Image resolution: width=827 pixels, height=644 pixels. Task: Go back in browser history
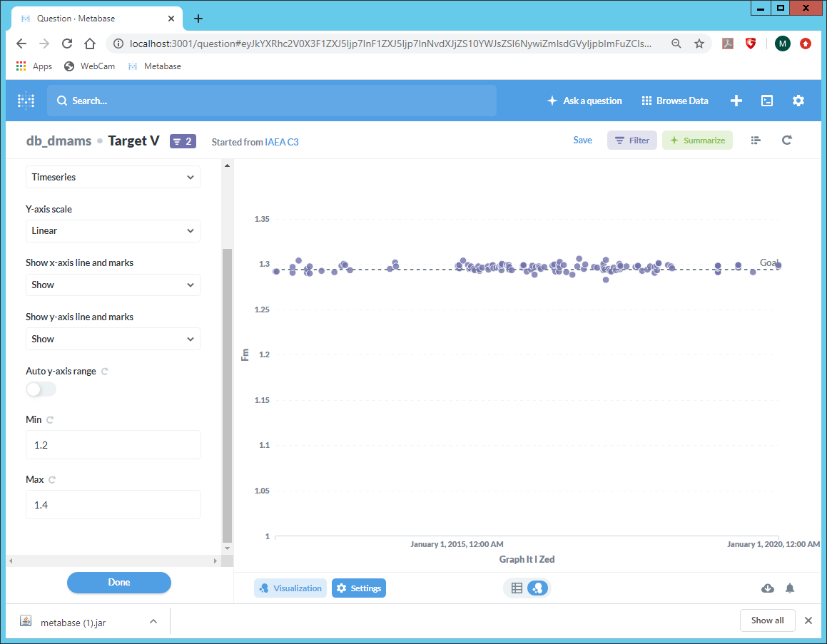21,44
